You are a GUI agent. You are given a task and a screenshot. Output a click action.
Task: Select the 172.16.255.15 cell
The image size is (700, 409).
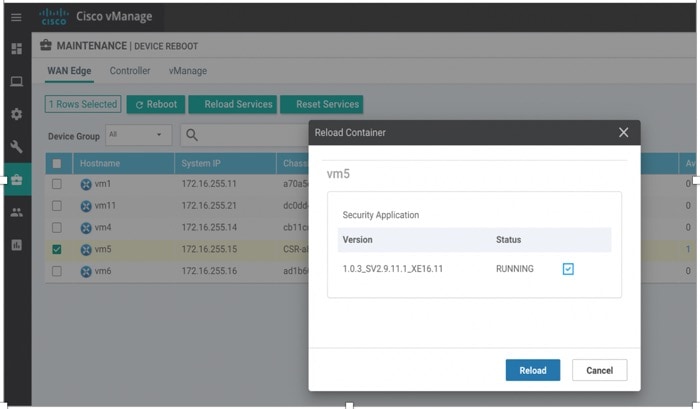tap(209, 249)
